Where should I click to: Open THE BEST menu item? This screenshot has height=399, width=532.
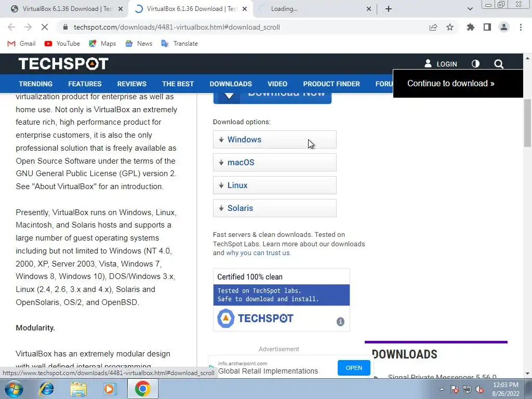point(178,84)
